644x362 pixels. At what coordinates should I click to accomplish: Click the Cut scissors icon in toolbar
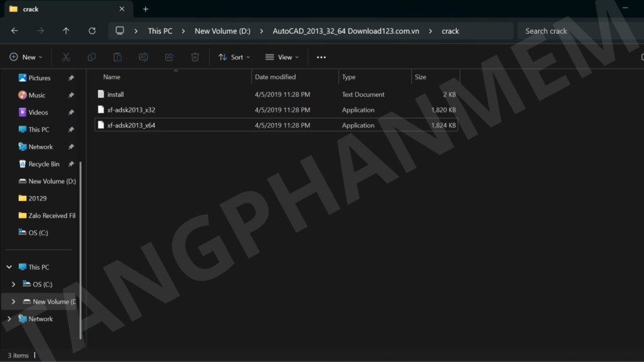pos(65,57)
